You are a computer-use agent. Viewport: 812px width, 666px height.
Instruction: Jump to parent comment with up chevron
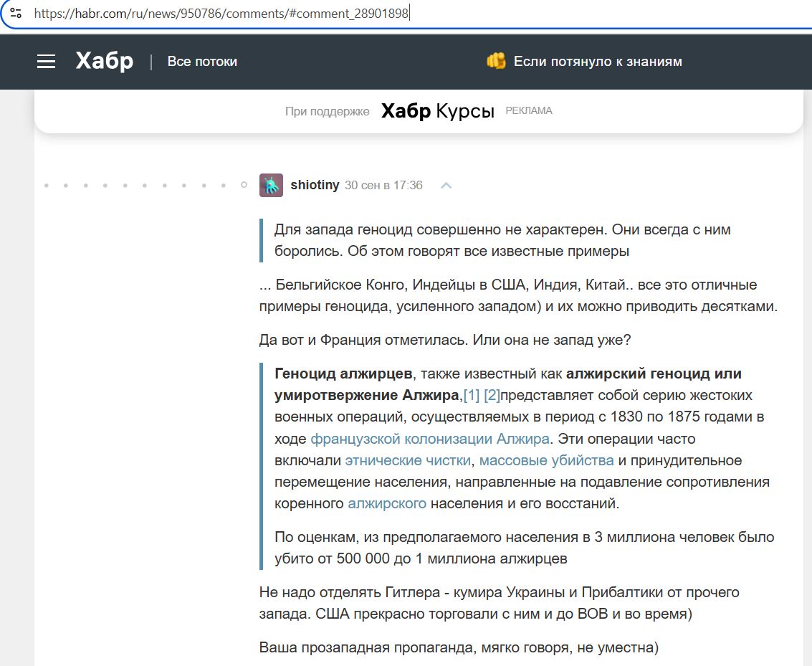(446, 186)
